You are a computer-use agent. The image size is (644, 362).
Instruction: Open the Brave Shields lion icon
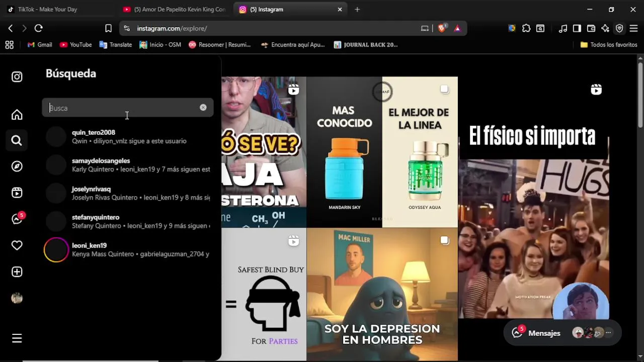pos(442,28)
